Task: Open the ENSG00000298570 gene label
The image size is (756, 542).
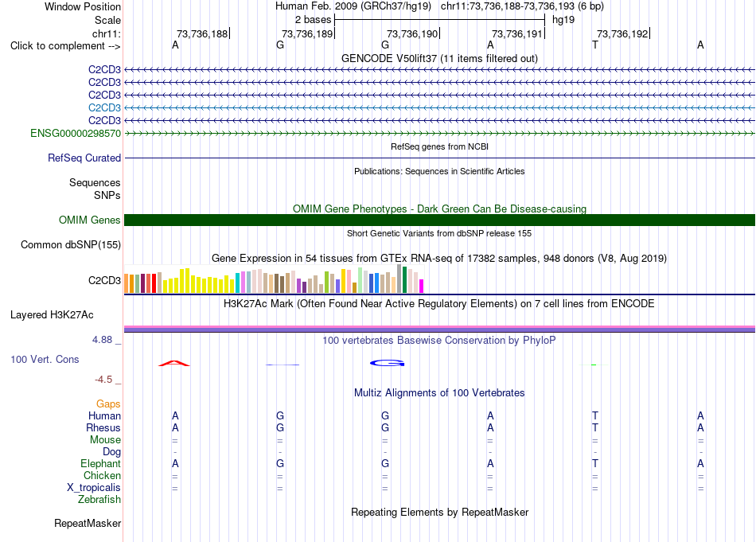Action: tap(76, 133)
